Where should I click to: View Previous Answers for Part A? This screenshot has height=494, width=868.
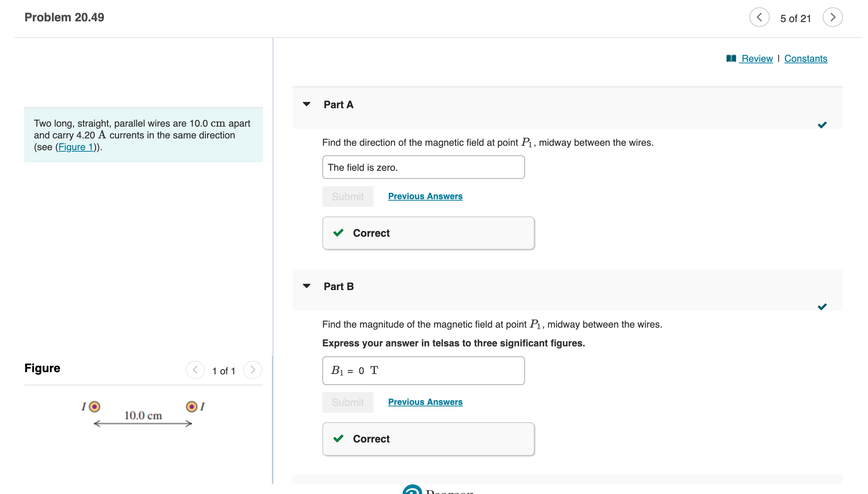point(425,196)
